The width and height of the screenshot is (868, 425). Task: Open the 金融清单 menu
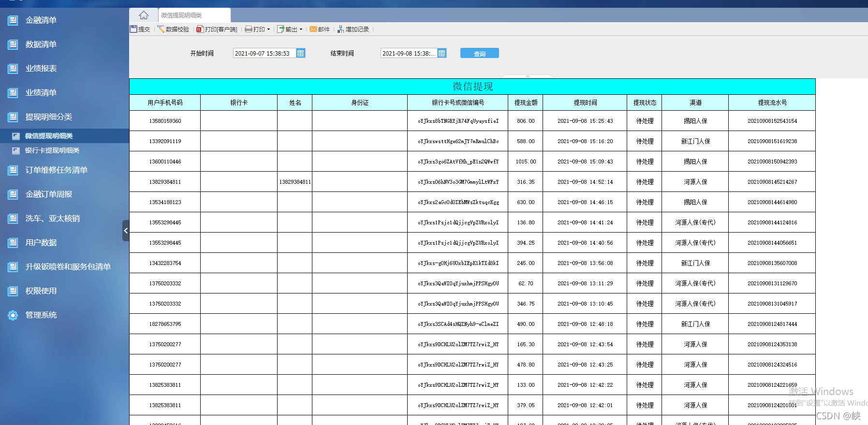click(41, 20)
